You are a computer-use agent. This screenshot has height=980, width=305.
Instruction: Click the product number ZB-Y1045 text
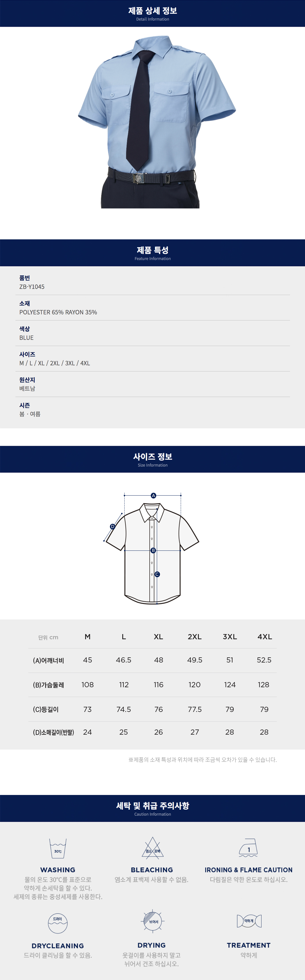[x=32, y=287]
